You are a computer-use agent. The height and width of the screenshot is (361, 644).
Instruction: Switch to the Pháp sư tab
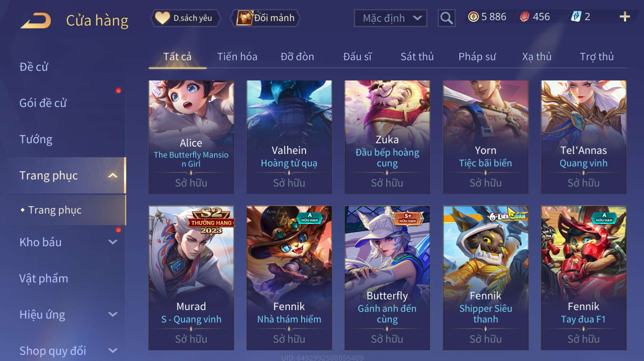point(477,57)
